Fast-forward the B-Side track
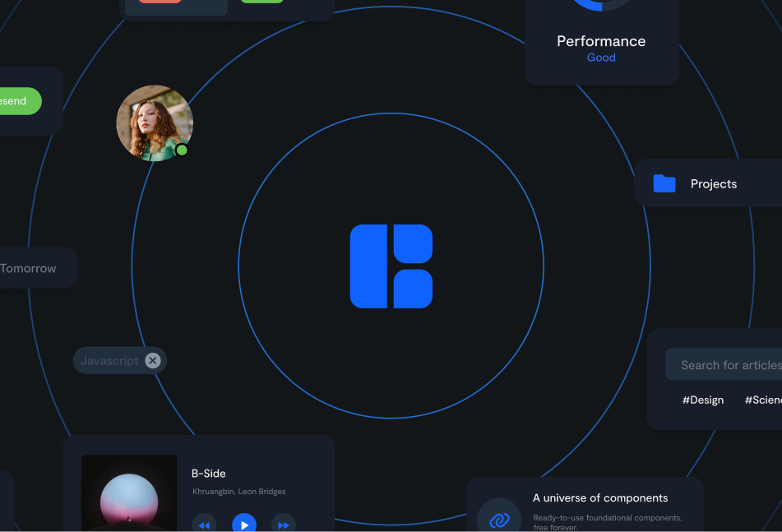Viewport: 782px width, 532px height. point(284,524)
